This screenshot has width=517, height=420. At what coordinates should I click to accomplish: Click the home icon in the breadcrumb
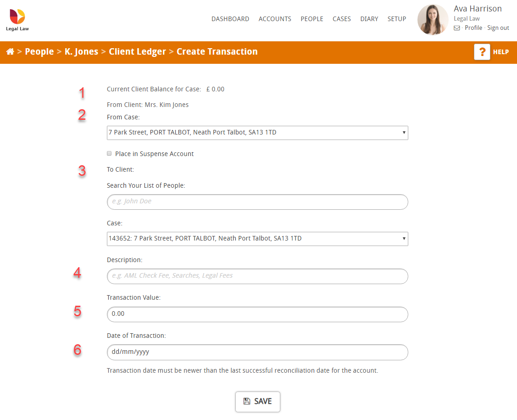[x=10, y=51]
